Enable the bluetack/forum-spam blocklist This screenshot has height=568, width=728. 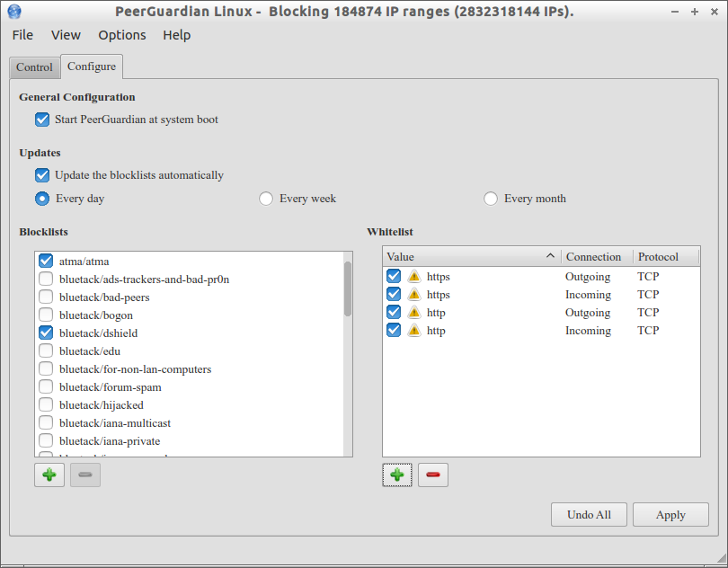46,386
